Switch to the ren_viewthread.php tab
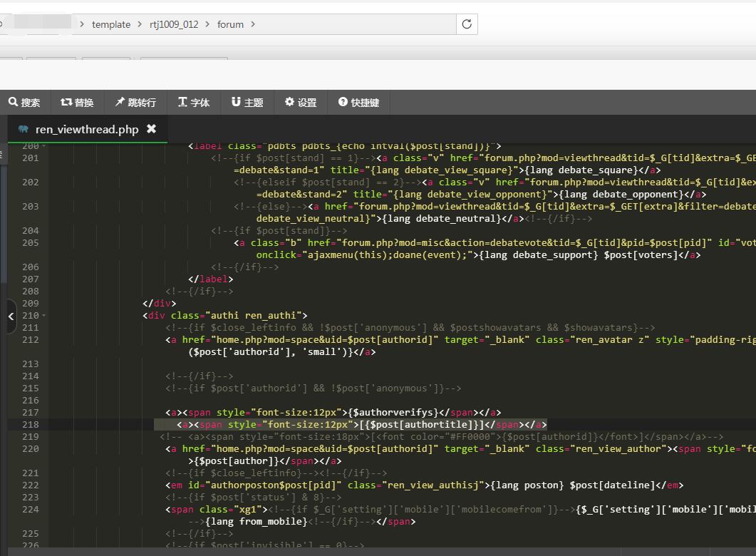The image size is (756, 556). 86,129
